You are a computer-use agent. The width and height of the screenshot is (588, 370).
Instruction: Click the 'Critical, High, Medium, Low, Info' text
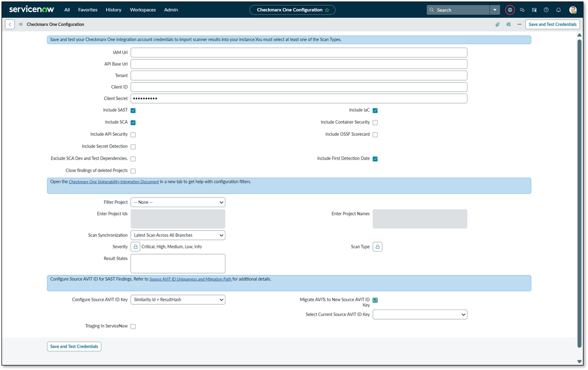click(x=171, y=246)
